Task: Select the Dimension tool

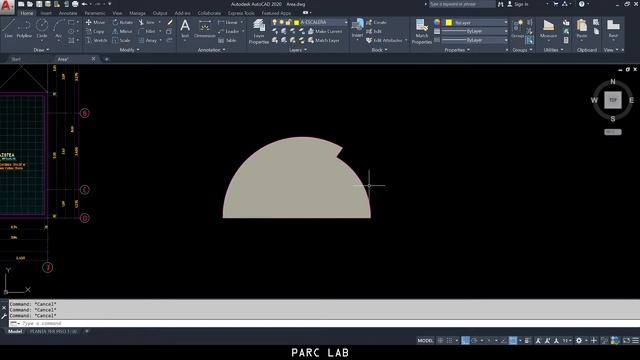Action: [204, 29]
